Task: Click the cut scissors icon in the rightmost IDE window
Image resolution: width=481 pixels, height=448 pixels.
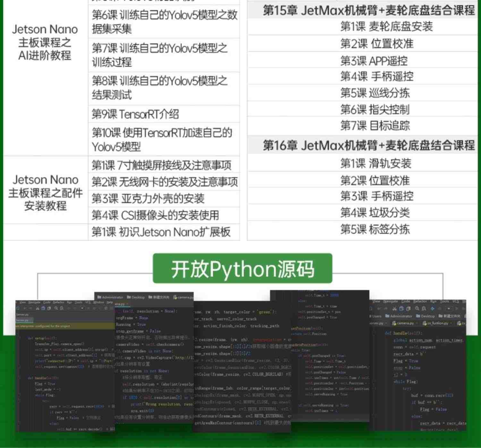Action: (x=394, y=309)
